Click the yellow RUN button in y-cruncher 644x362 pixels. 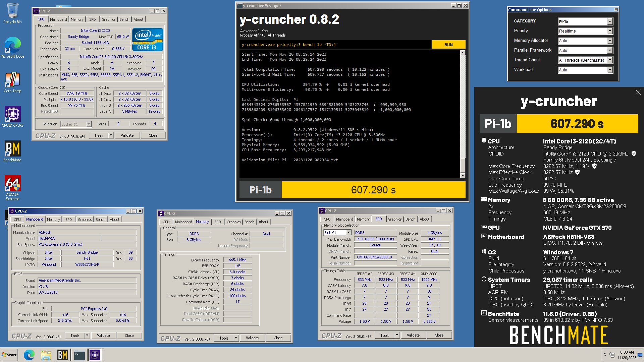(x=448, y=45)
